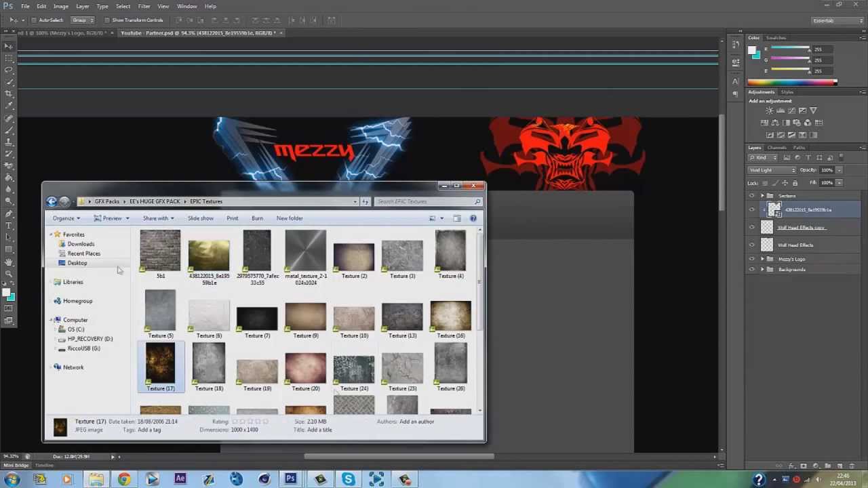Toggle visibility of Wolf Head Effects layer

751,245
